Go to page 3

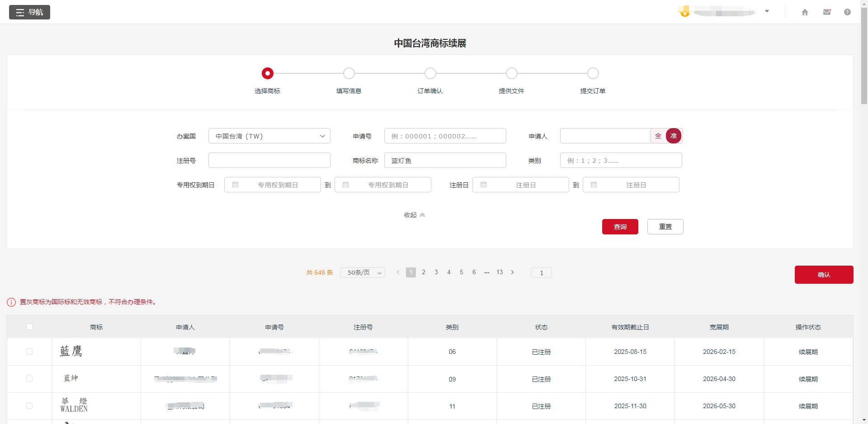click(436, 272)
